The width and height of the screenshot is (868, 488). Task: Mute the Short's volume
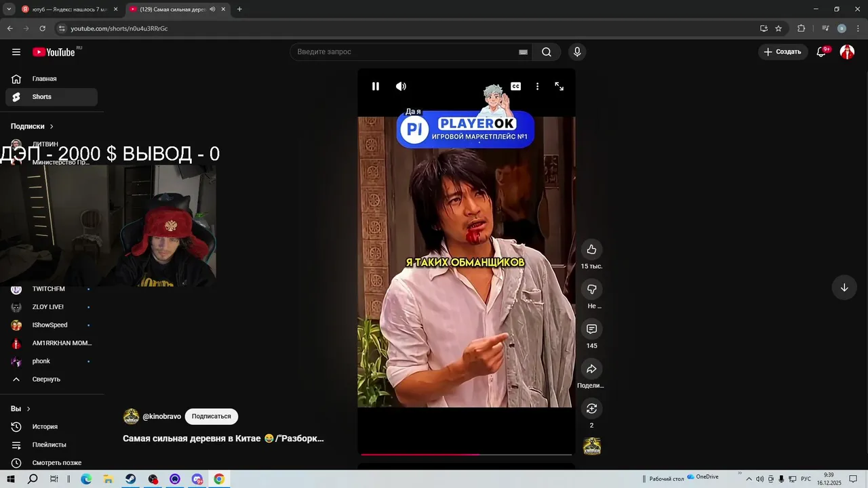click(x=401, y=86)
